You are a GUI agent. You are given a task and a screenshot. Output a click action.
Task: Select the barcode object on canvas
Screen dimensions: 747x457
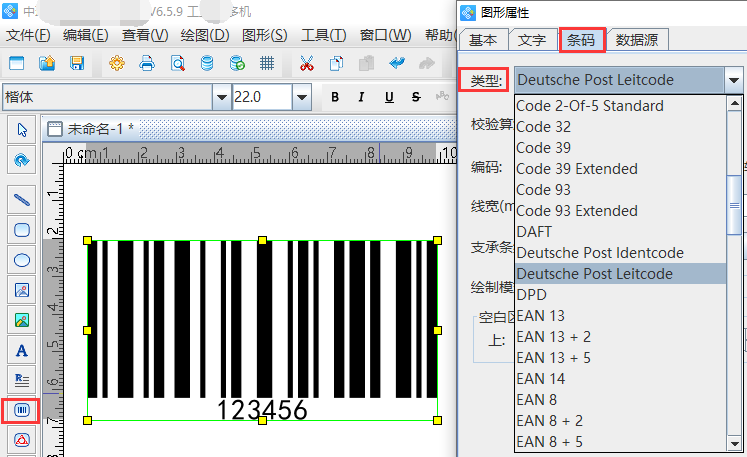(262, 330)
